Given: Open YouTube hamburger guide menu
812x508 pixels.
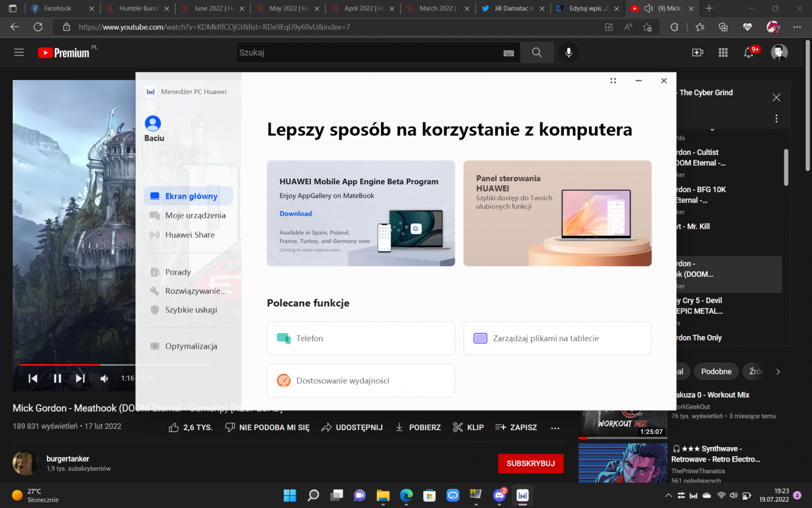Looking at the screenshot, I should 19,52.
